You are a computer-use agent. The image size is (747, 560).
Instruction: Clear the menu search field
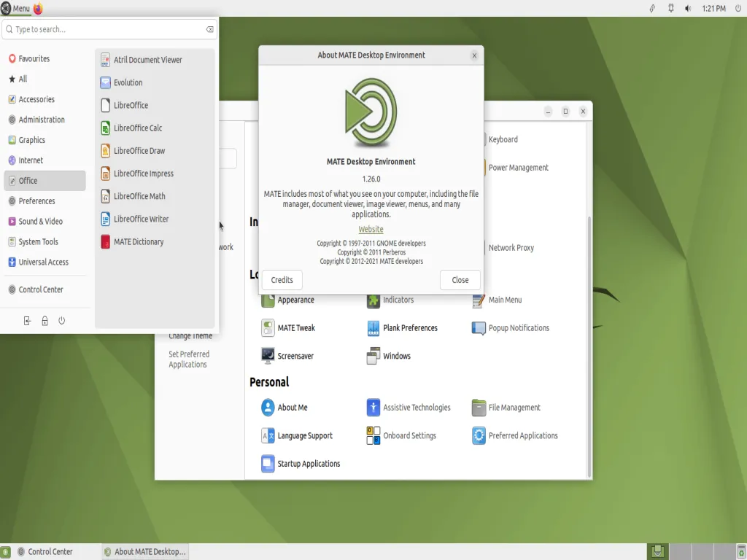click(209, 29)
